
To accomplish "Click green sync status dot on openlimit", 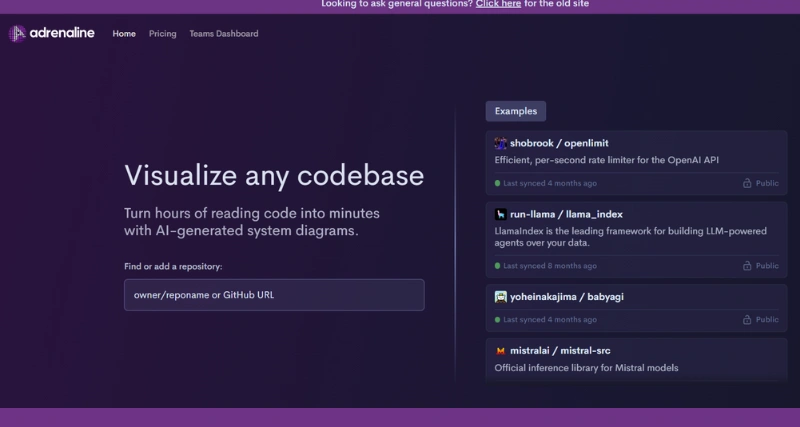I will tap(497, 184).
